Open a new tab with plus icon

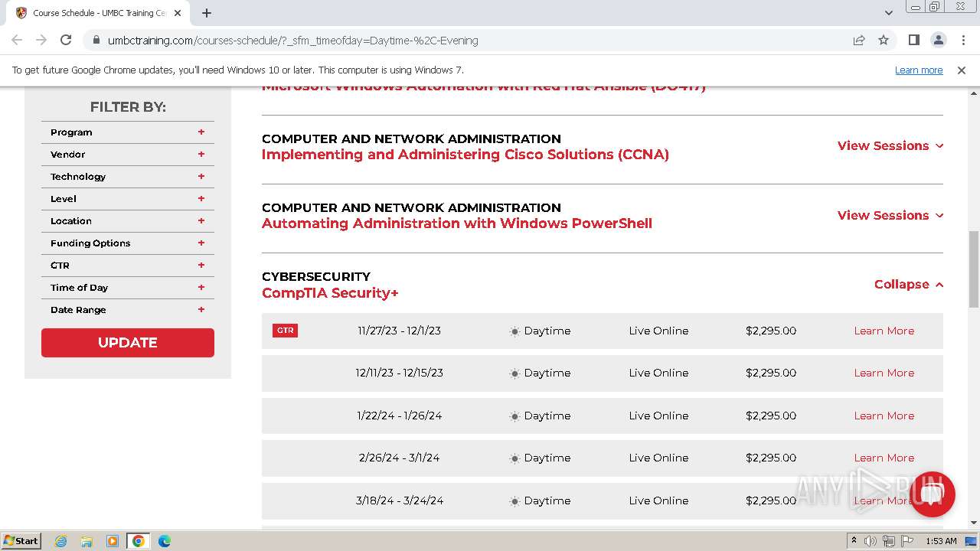(x=207, y=13)
